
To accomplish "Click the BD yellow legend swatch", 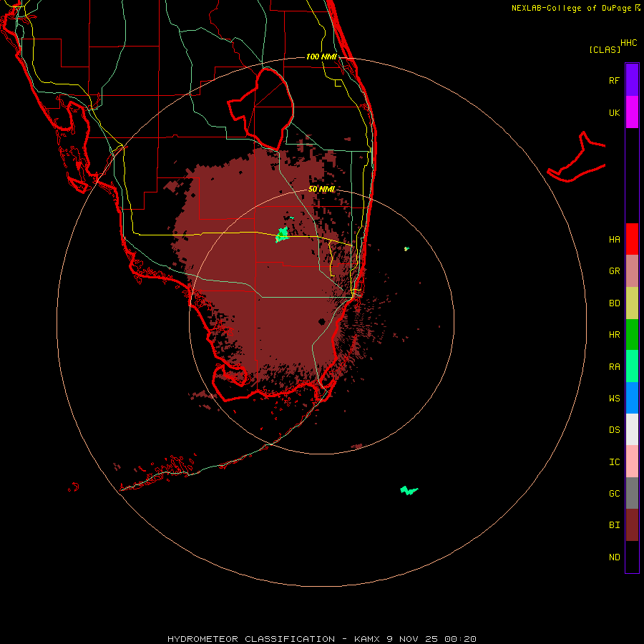I will (632, 303).
